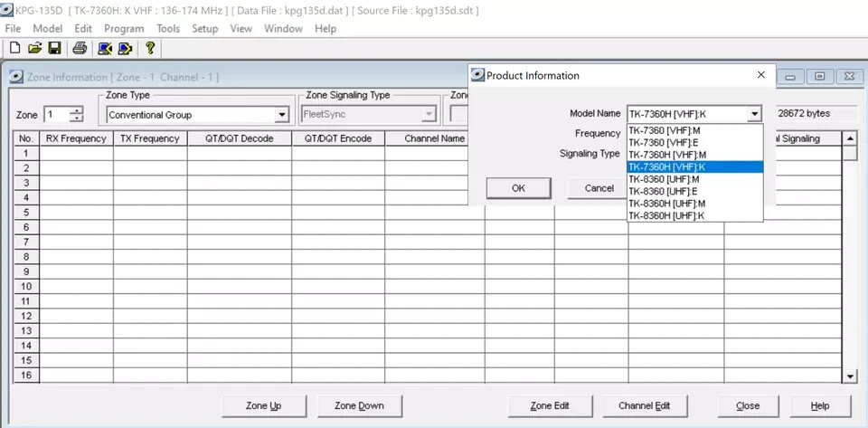The height and width of the screenshot is (428, 868).
Task: Click the channel table scrollbar down arrow
Action: coord(850,376)
